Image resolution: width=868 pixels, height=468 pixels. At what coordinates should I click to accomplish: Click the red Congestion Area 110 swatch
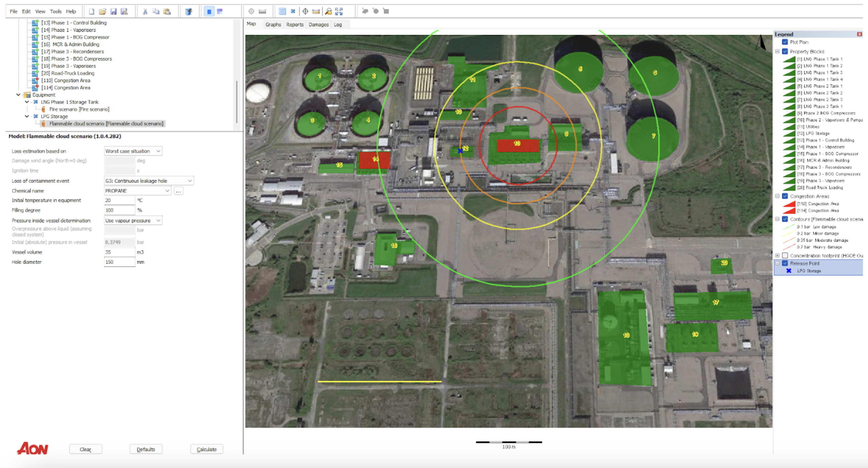[789, 204]
